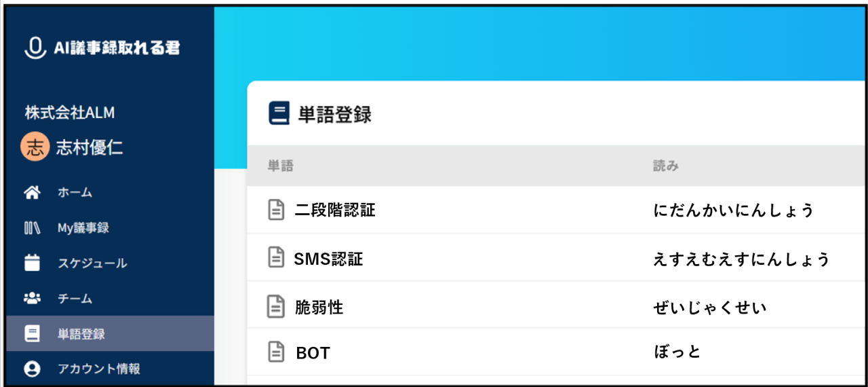Click the orange 志 user avatar
The image size is (868, 387).
tap(35, 147)
